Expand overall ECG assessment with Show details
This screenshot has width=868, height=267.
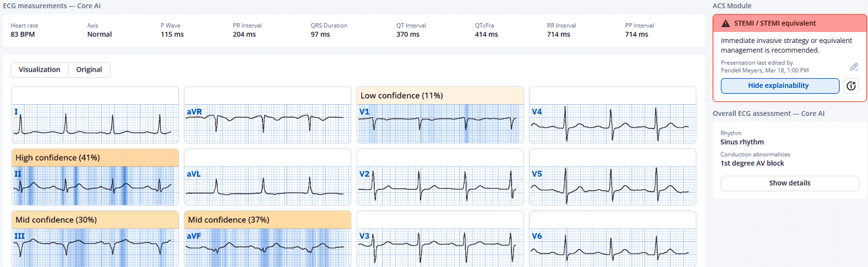click(789, 183)
